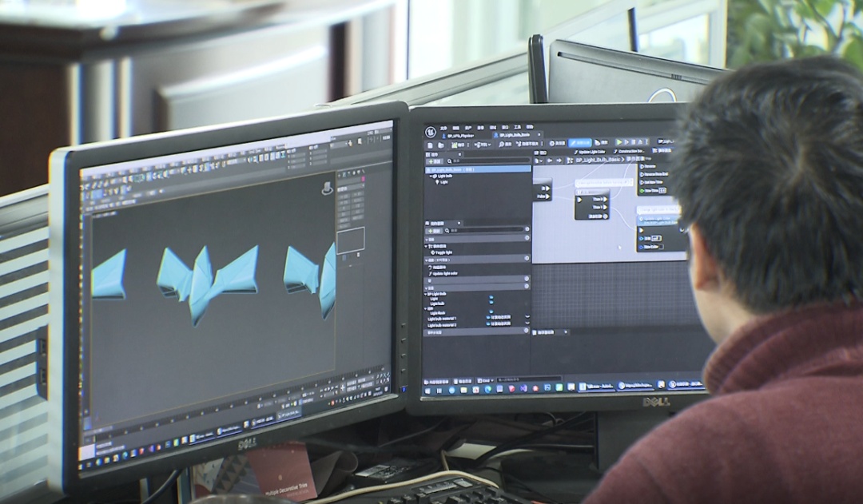Open My Blueprint settings gear
This screenshot has width=863, height=504.
pyautogui.click(x=527, y=229)
